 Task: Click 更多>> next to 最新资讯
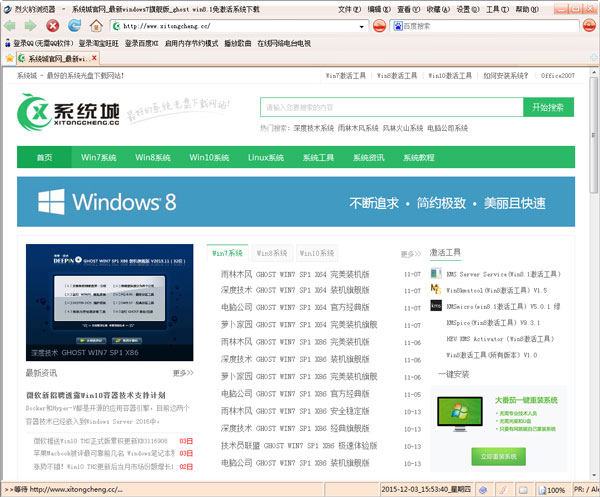click(x=183, y=373)
